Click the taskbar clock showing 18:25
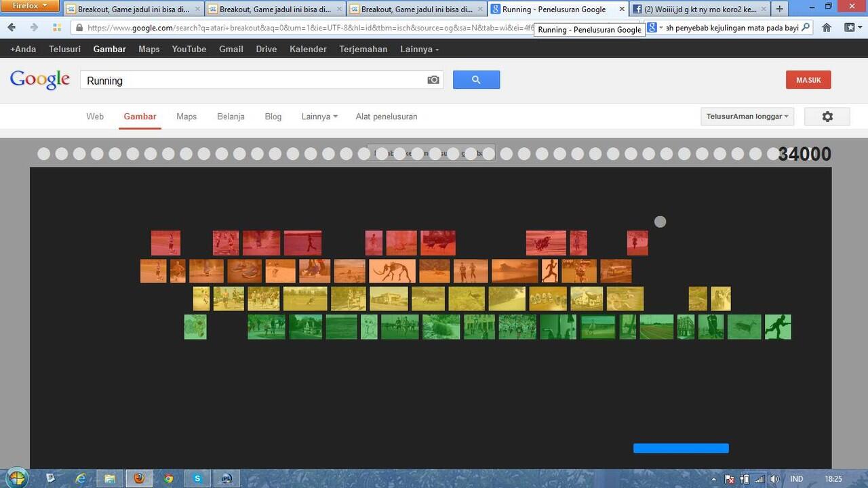Image resolution: width=868 pixels, height=488 pixels. coord(834,479)
